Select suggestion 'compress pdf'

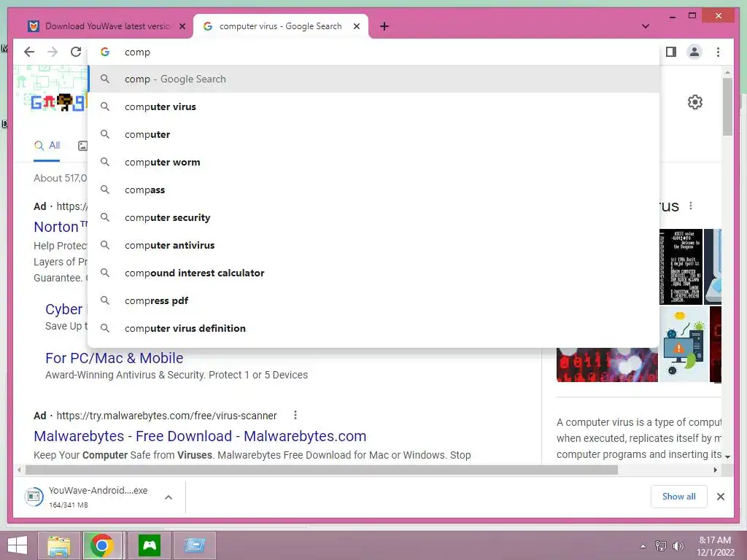point(373,300)
